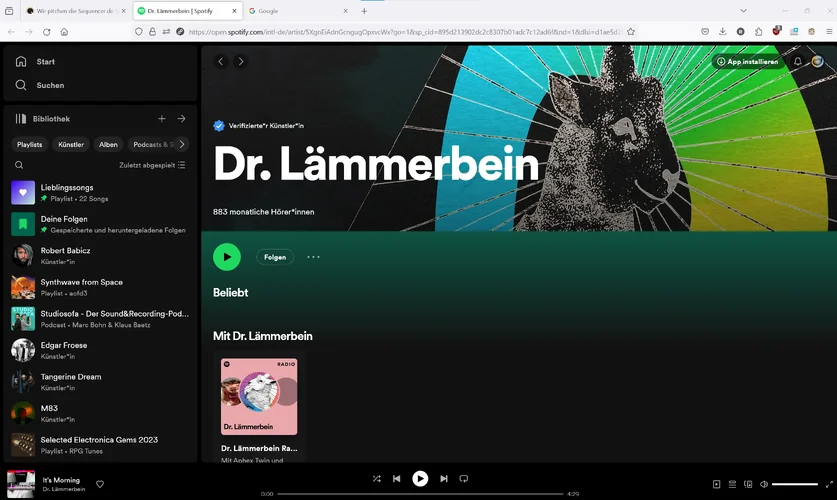Open connect to device picker
The image size is (837, 500).
(748, 484)
